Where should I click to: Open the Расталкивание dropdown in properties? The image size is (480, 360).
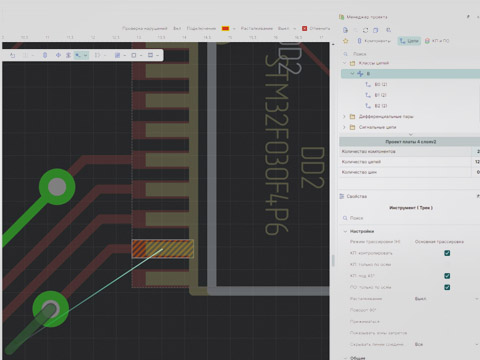click(446, 299)
